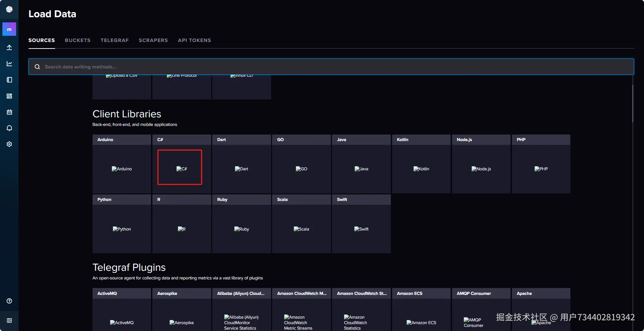The height and width of the screenshot is (331, 644).
Task: Switch to the Telegraf tab
Action: pyautogui.click(x=115, y=40)
